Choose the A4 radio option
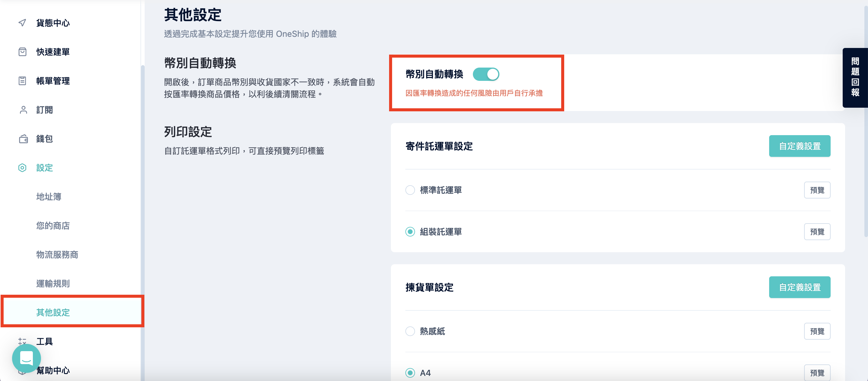868x381 pixels. (410, 373)
